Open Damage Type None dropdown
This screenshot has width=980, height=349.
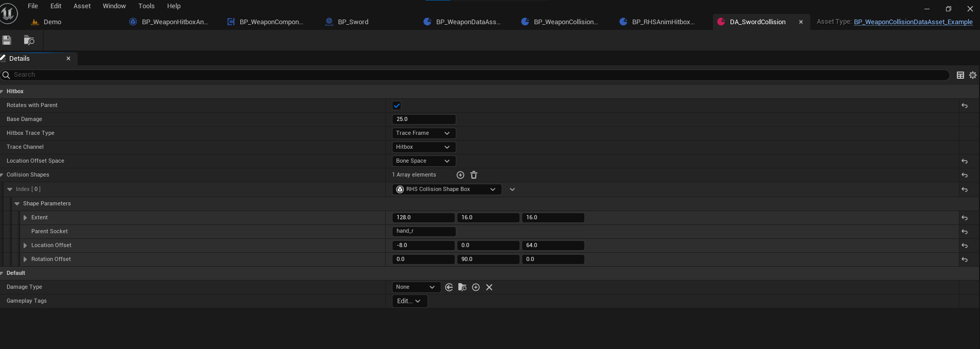(416, 287)
